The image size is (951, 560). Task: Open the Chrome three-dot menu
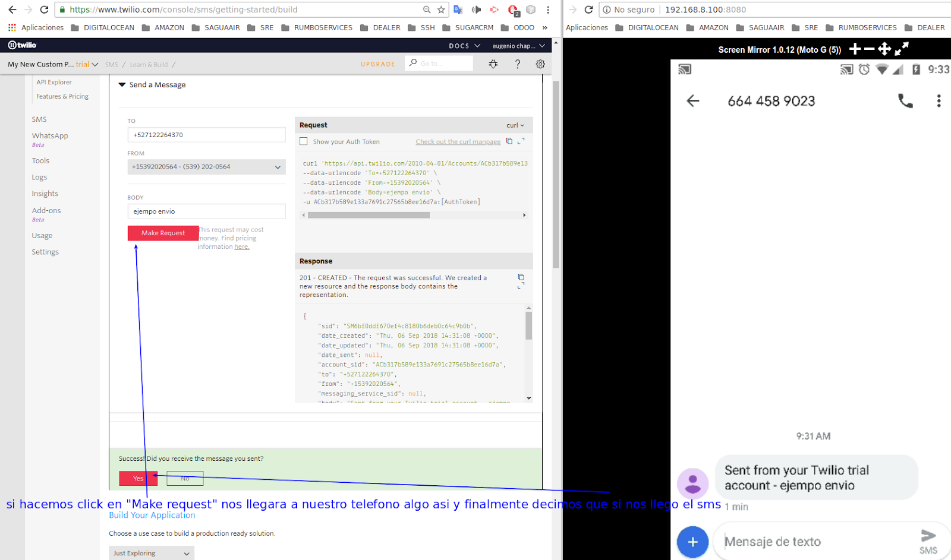tap(548, 10)
